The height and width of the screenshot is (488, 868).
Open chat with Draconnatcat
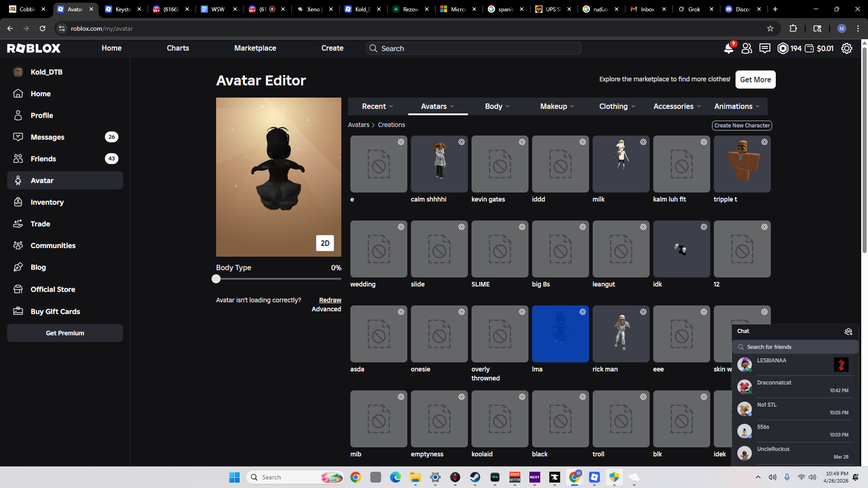point(795,387)
